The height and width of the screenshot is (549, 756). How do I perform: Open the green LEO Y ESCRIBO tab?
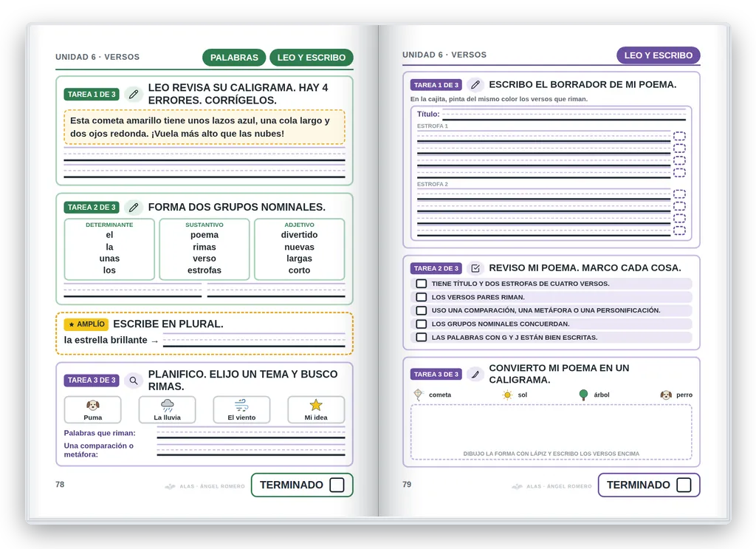point(312,58)
